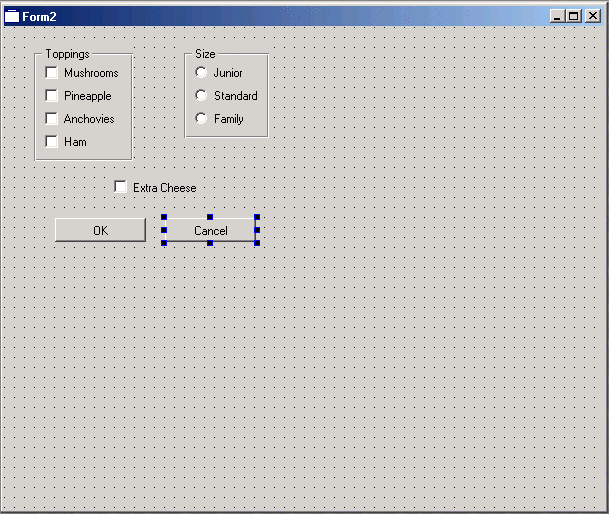Screen dimensions: 609x514
Task: Enable the Anchovies topping option
Action: (x=52, y=119)
